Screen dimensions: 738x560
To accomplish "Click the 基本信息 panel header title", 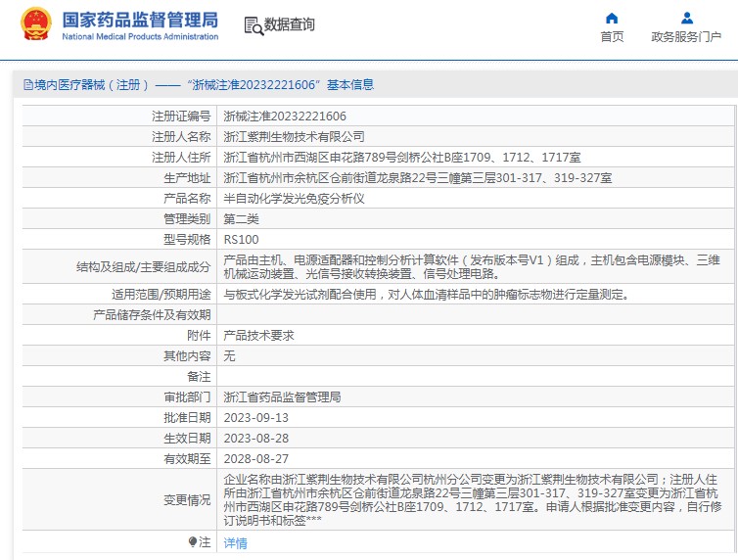I will [x=198, y=85].
